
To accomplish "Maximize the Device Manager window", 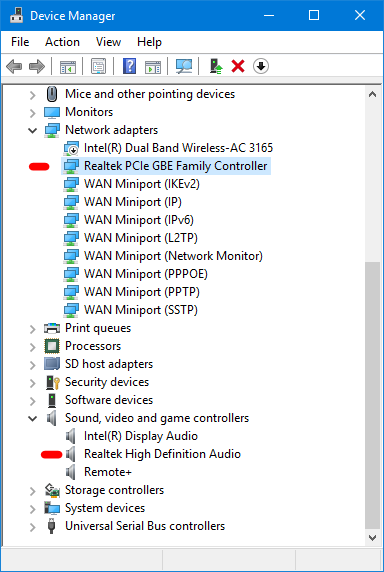I will point(314,15).
